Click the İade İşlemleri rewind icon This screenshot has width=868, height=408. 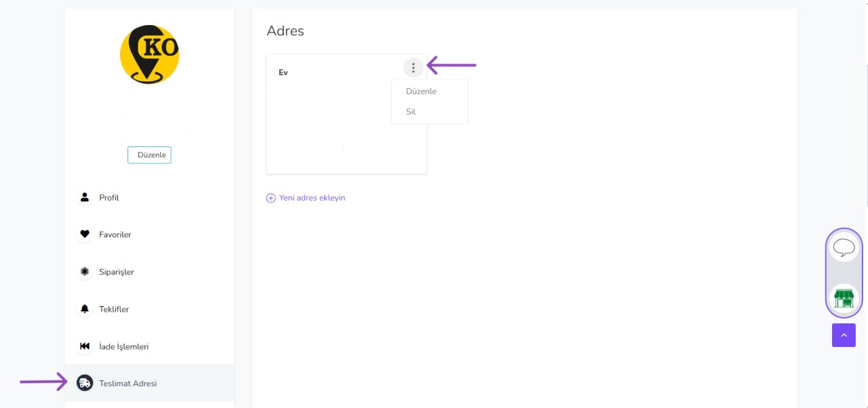(x=85, y=346)
